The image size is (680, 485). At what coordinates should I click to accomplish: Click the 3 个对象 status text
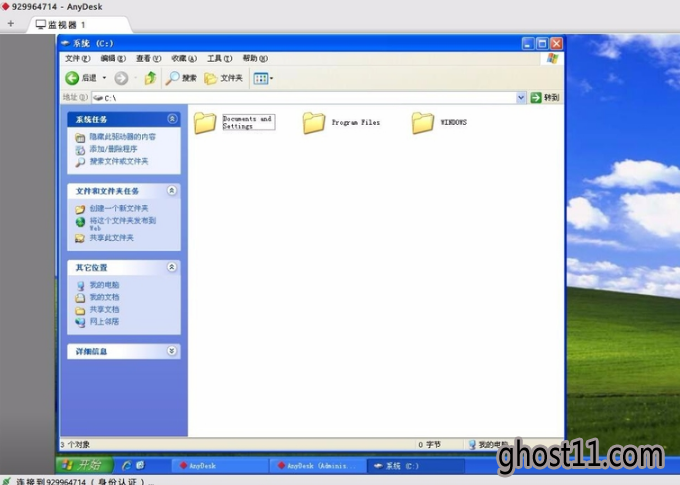(x=75, y=445)
